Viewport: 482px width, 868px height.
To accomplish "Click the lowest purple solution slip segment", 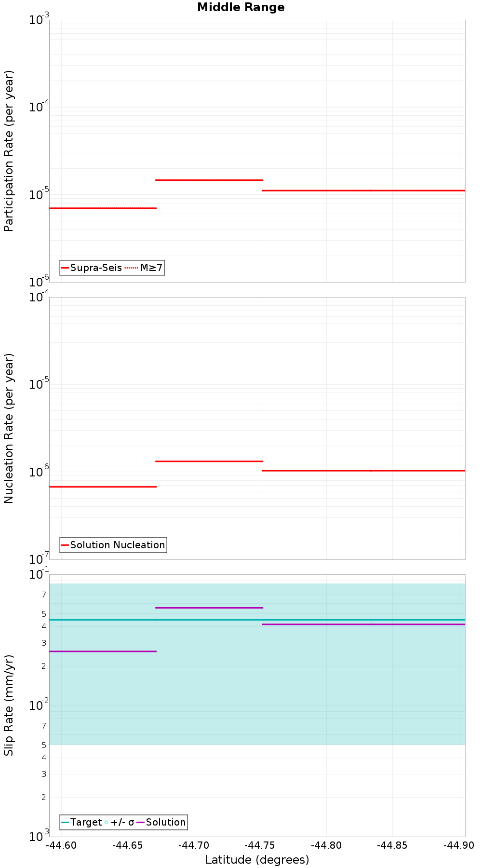I will tap(103, 651).
